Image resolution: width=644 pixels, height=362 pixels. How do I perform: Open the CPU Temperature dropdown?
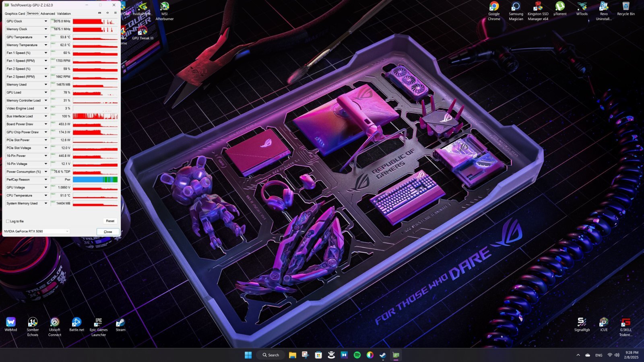(x=45, y=195)
